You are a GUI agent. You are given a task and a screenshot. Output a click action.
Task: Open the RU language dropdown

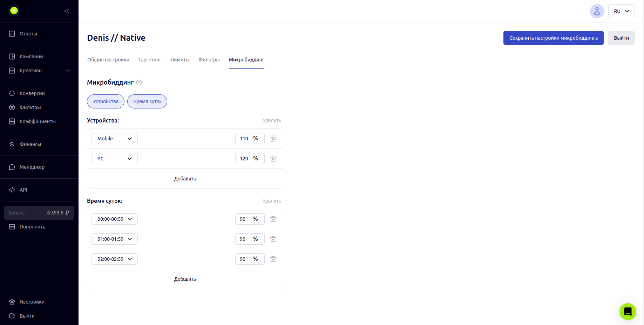(x=621, y=11)
